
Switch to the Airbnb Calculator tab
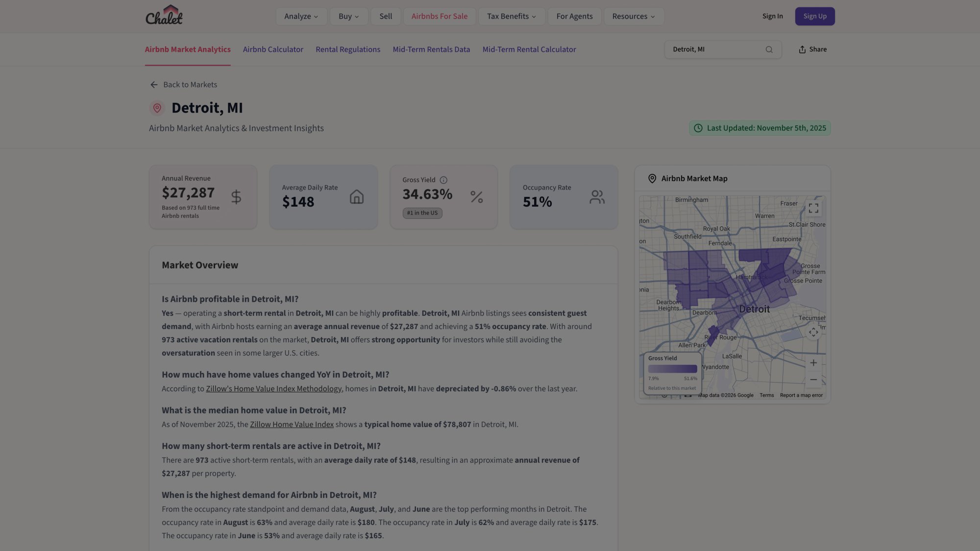pos(273,49)
